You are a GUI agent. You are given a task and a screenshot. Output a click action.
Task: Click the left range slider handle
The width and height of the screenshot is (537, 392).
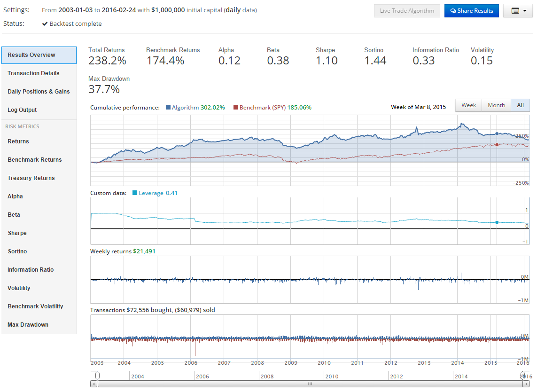click(97, 376)
